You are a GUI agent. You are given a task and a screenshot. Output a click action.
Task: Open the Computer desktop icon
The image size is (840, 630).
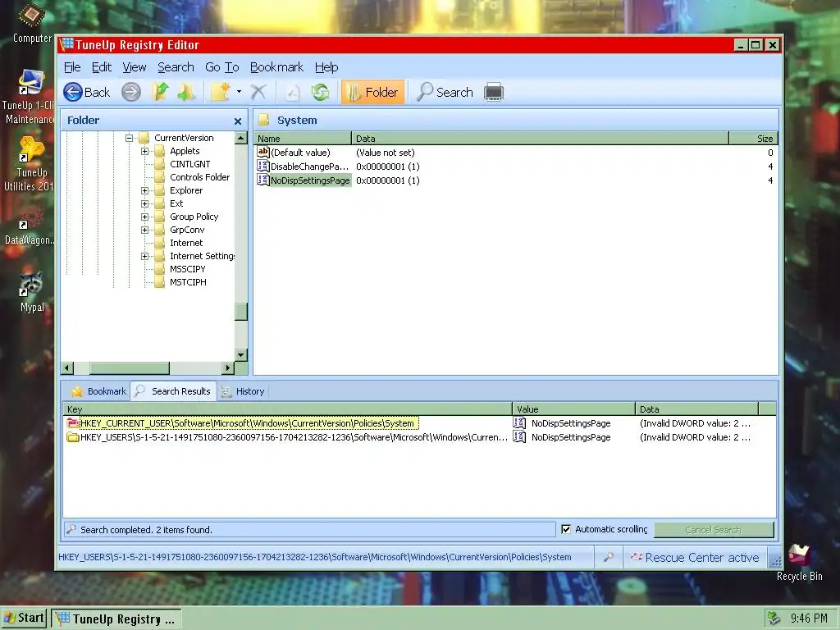pyautogui.click(x=32, y=24)
